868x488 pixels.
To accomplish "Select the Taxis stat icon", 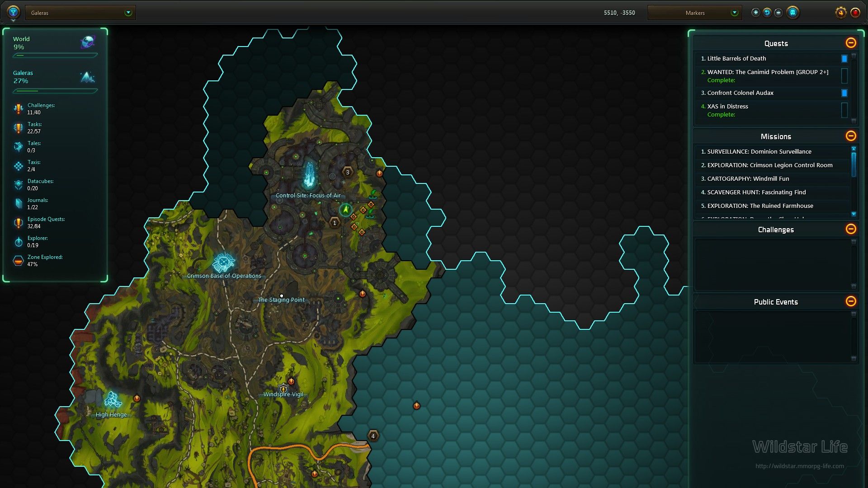I will (18, 166).
